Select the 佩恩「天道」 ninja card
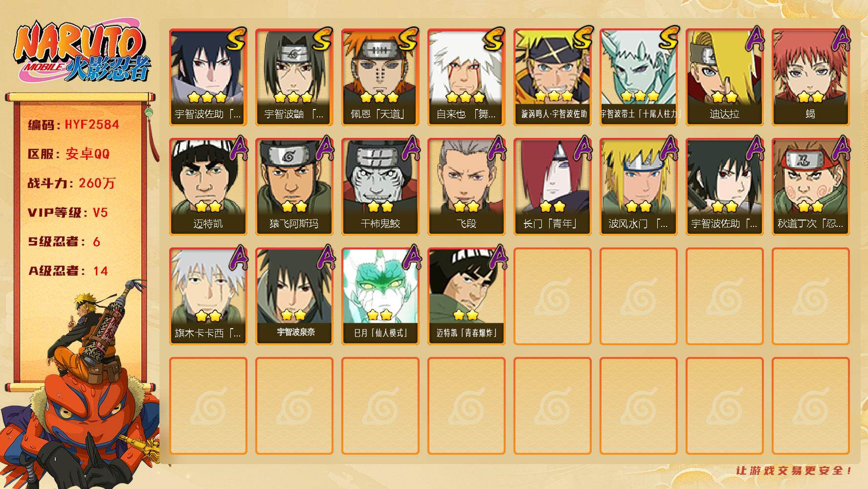This screenshot has height=489, width=868. [380, 77]
